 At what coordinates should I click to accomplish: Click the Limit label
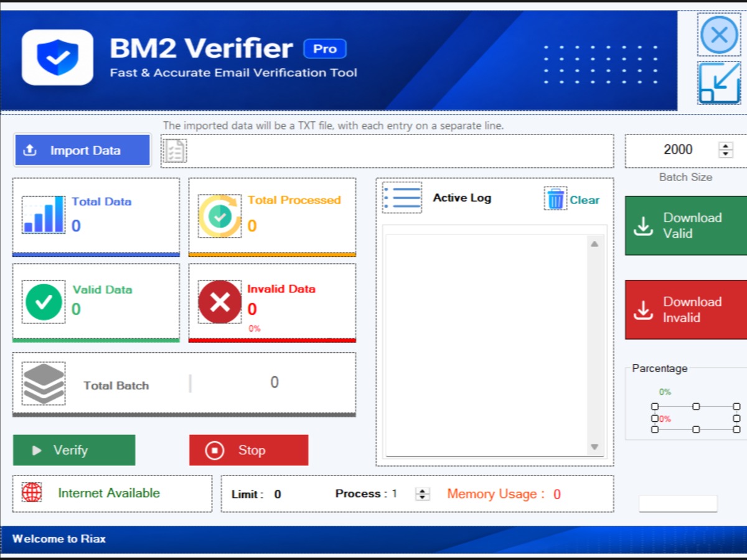tap(247, 495)
